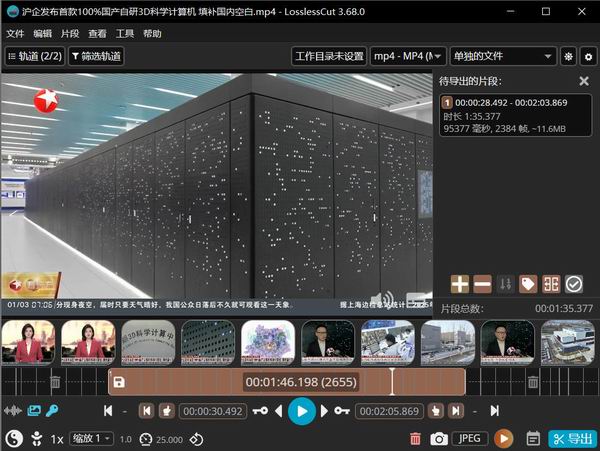The width and height of the screenshot is (600, 451).
Task: Show keyframes with the key icon
Action: 52,411
